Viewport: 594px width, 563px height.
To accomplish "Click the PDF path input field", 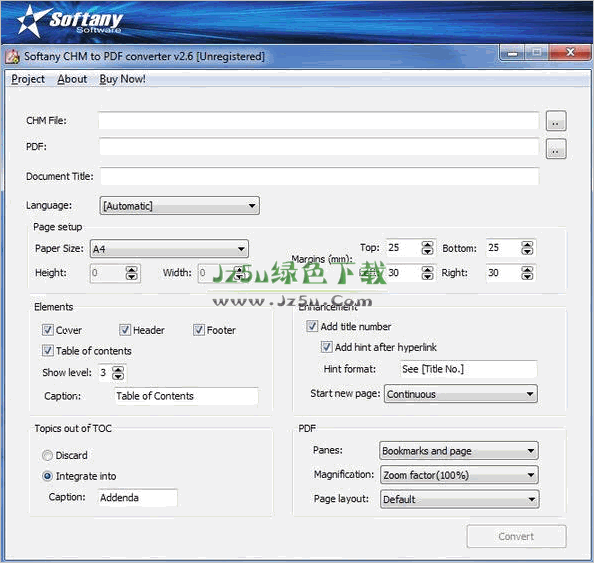I will point(319,147).
